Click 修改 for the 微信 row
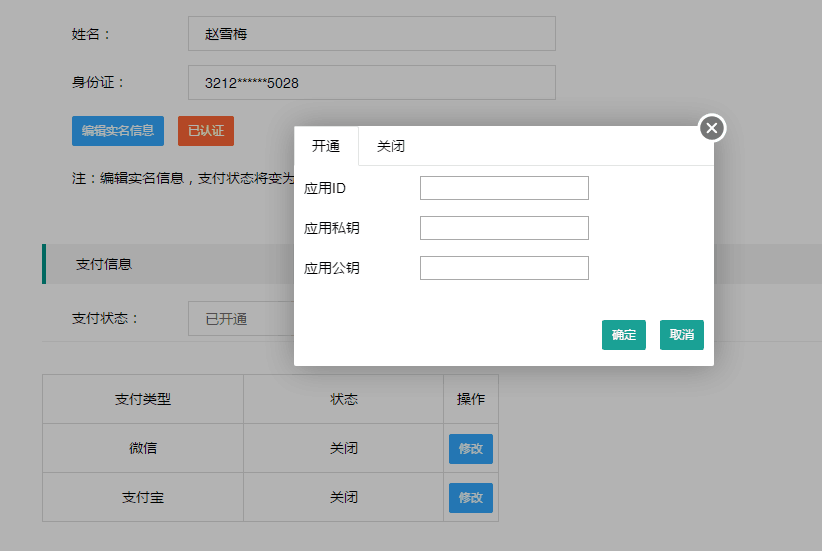The height and width of the screenshot is (551, 822). click(470, 449)
